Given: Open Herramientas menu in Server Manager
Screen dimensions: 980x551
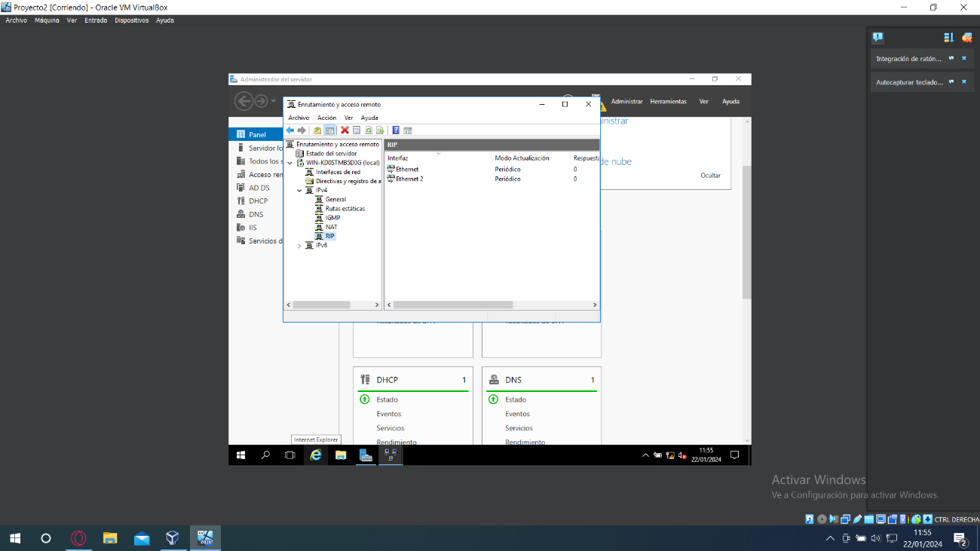Looking at the screenshot, I should pos(669,101).
